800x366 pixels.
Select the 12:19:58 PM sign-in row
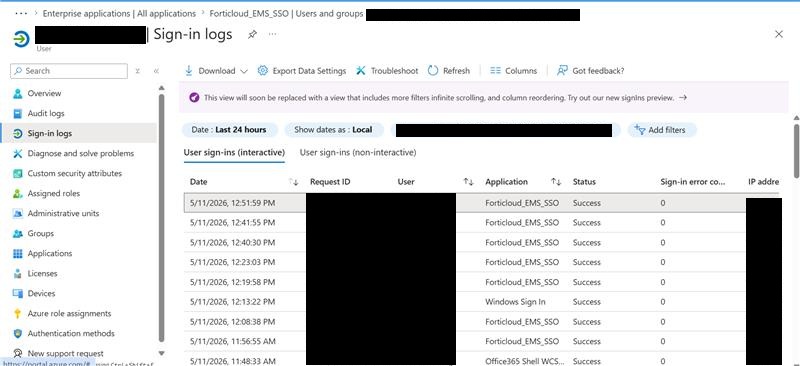coord(481,282)
